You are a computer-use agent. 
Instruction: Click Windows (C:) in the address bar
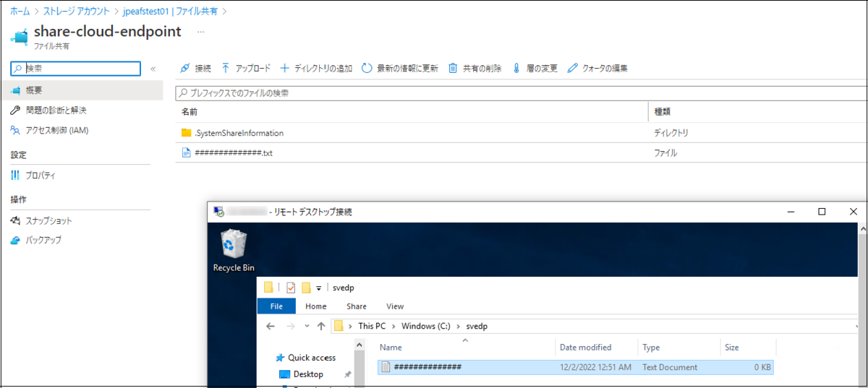426,327
